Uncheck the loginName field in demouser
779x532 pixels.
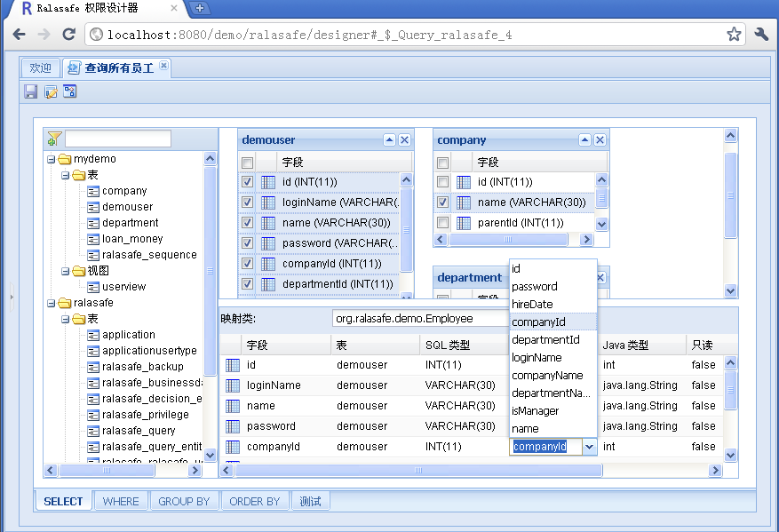pos(248,202)
